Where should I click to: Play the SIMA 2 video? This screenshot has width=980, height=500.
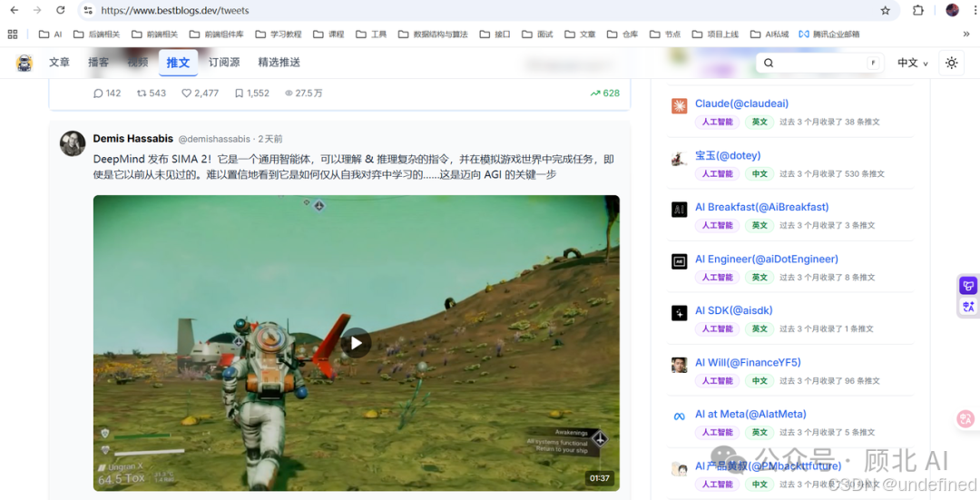click(356, 342)
